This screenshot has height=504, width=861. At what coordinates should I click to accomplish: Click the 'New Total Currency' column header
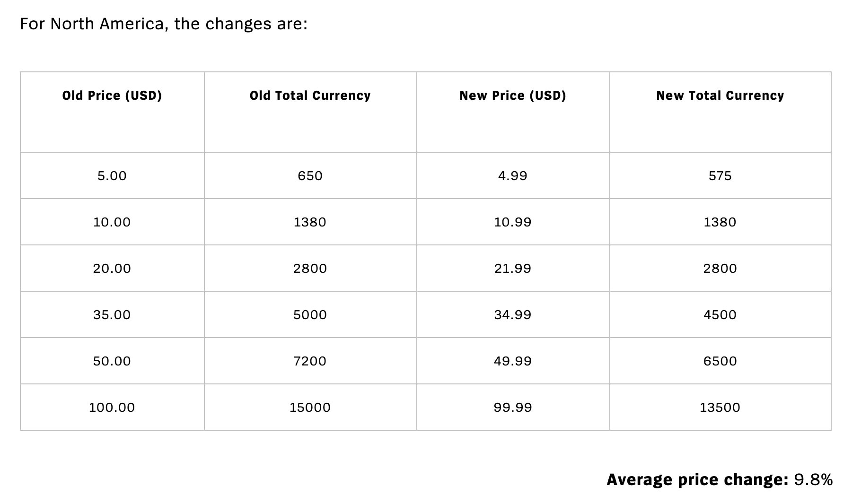click(720, 96)
